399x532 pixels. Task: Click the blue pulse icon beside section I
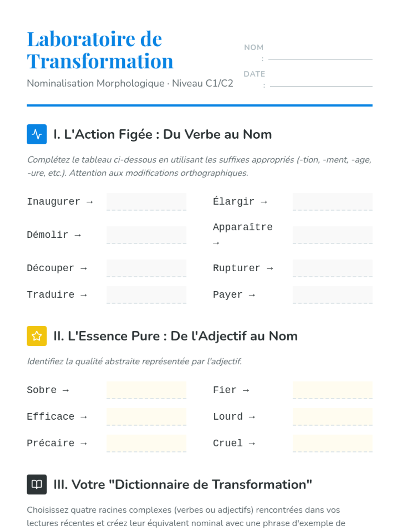[x=37, y=134]
